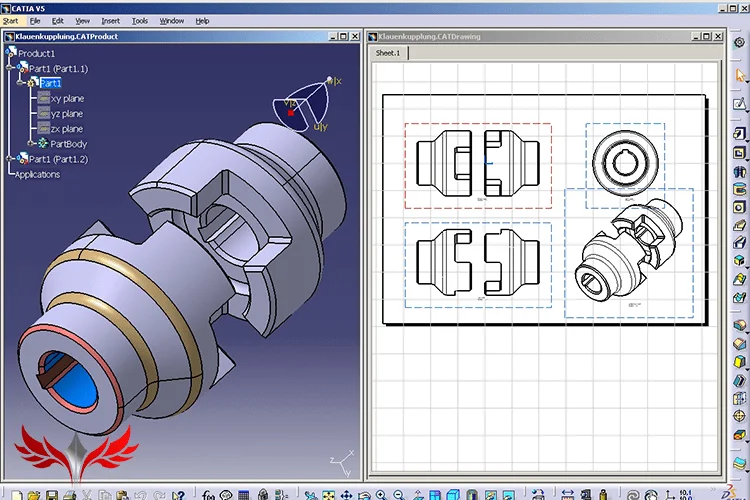The width and height of the screenshot is (750, 500).
Task: Click the Formula f(x) icon
Action: point(208,495)
